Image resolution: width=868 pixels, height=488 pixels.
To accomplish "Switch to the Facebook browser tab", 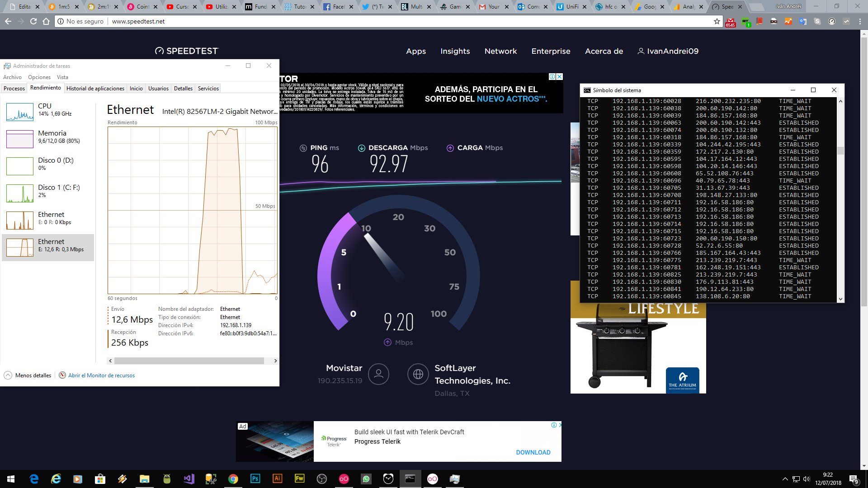I will click(x=337, y=7).
